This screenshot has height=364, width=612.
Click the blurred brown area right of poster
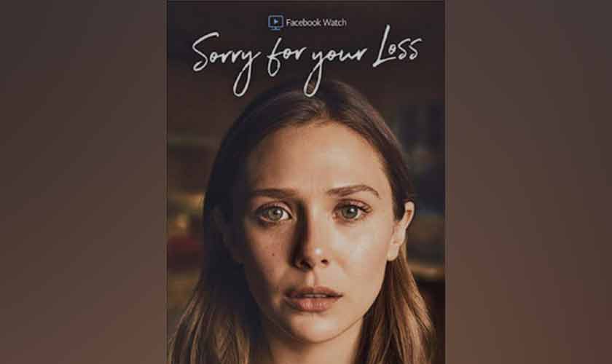[x=528, y=182]
